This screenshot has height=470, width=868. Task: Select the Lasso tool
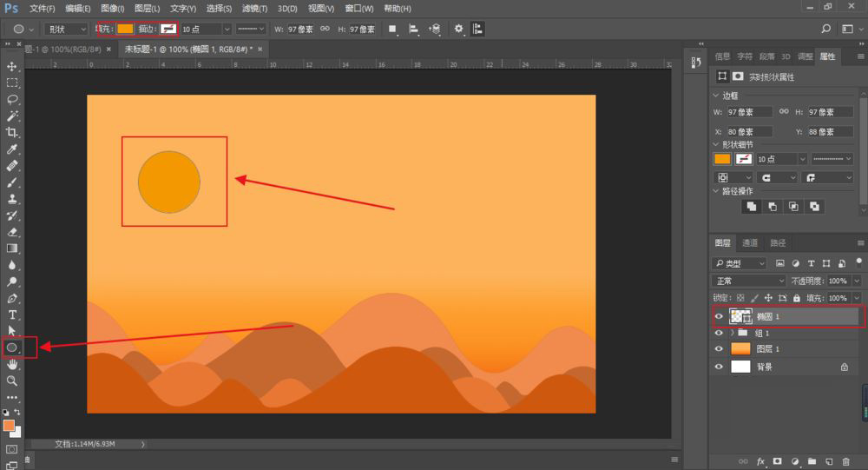click(12, 100)
